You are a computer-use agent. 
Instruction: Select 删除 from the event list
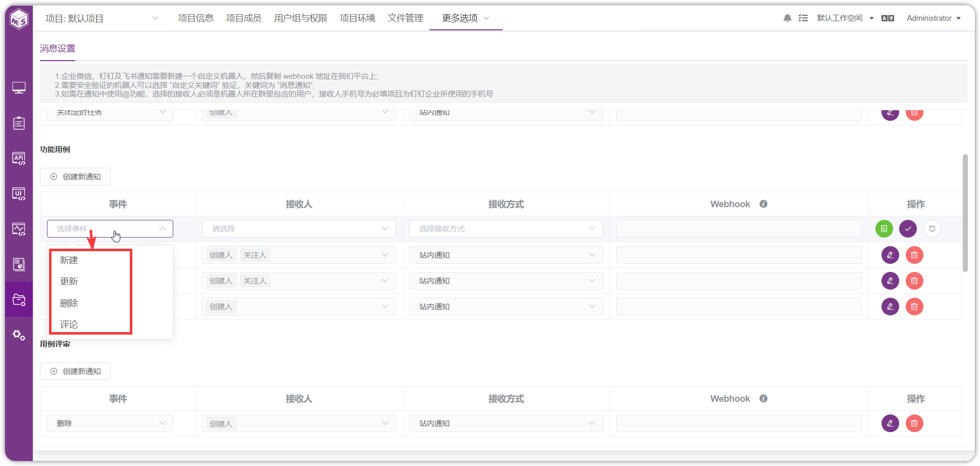click(x=111, y=303)
